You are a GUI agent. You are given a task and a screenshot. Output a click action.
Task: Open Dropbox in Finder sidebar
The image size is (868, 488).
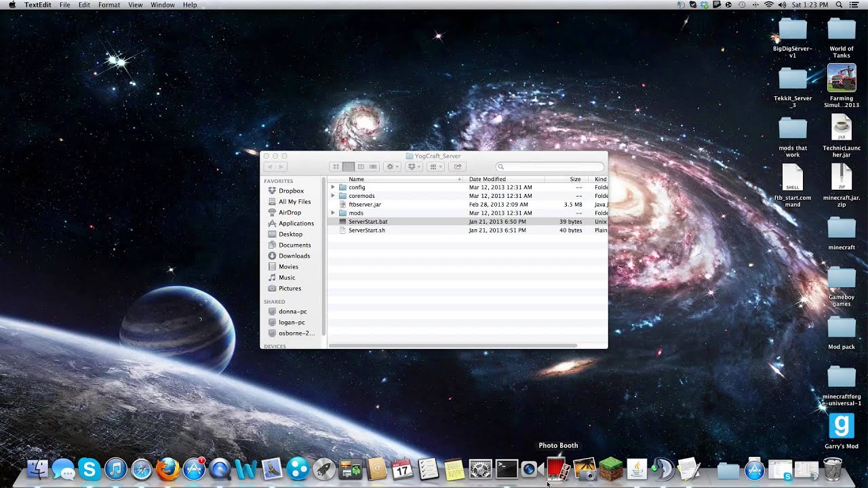coord(291,191)
